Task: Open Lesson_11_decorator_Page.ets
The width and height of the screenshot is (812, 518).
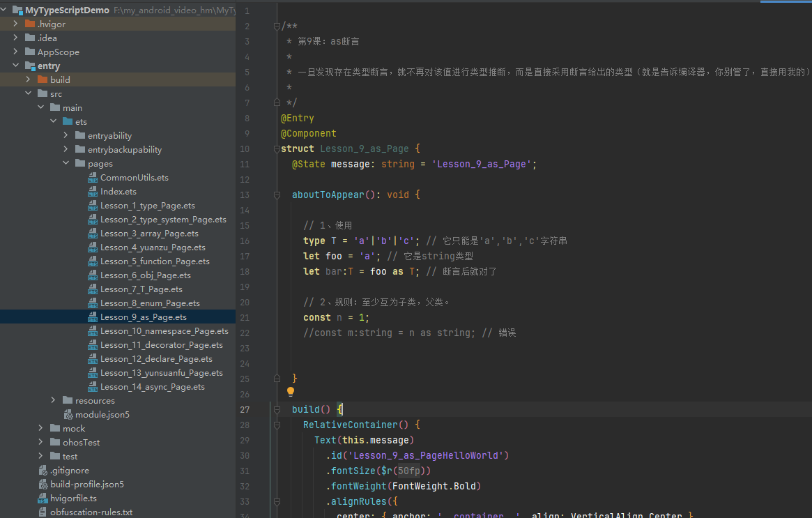Action: tap(162, 345)
